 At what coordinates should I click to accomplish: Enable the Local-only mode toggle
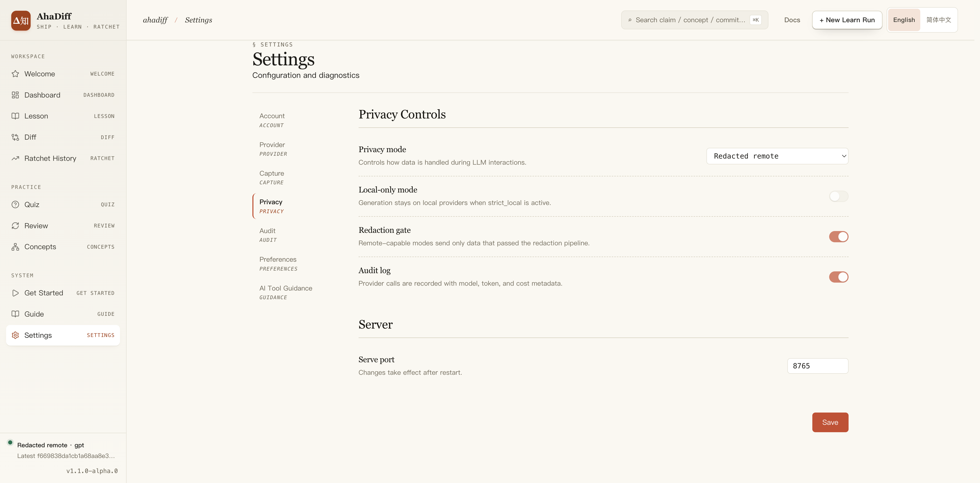pyautogui.click(x=838, y=196)
